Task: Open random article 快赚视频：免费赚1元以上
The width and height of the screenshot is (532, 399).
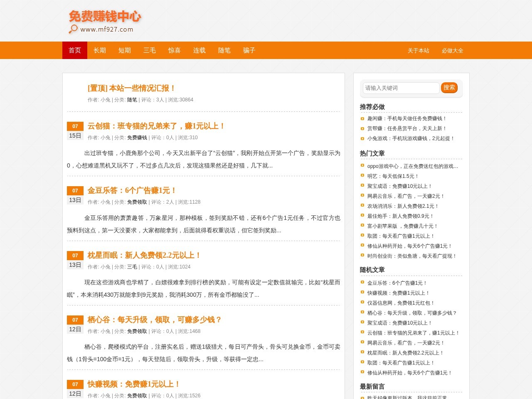Action: click(399, 293)
